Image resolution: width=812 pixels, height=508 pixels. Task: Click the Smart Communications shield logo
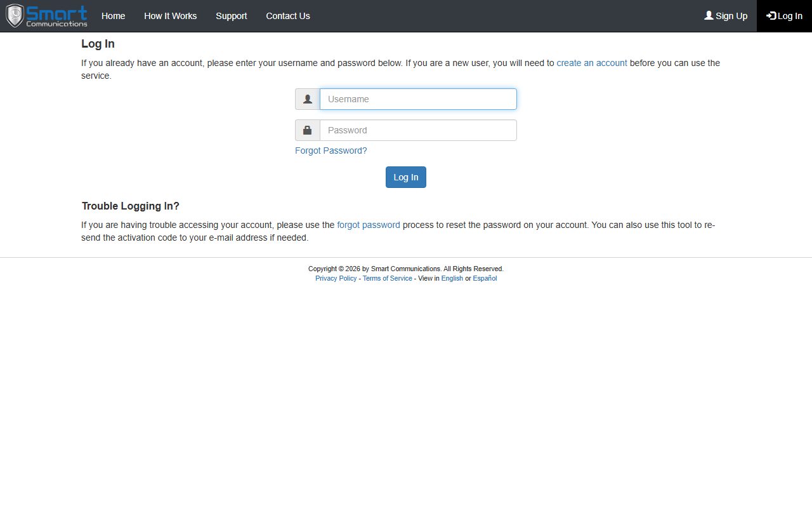coord(47,16)
